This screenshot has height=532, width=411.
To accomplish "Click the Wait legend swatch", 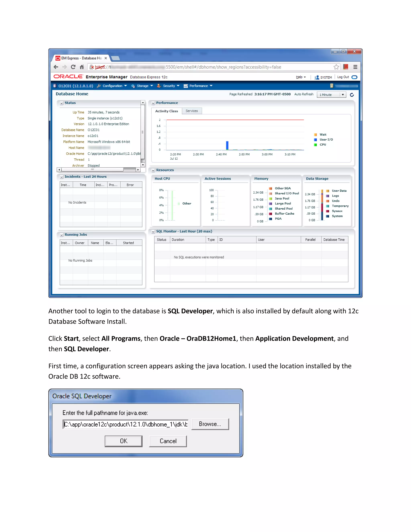I will pyautogui.click(x=315, y=135).
